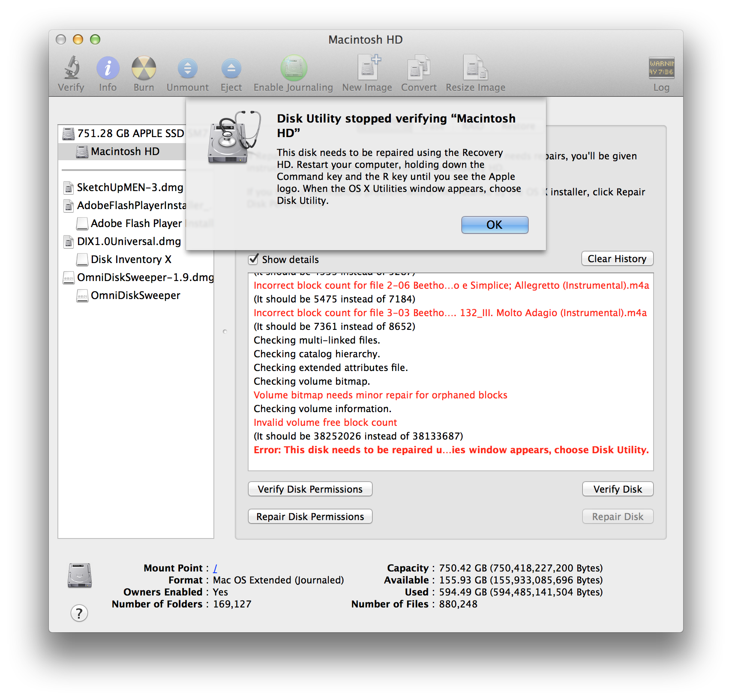732x700 pixels.
Task: Click the Number of Files value 880,248
Action: pos(458,604)
